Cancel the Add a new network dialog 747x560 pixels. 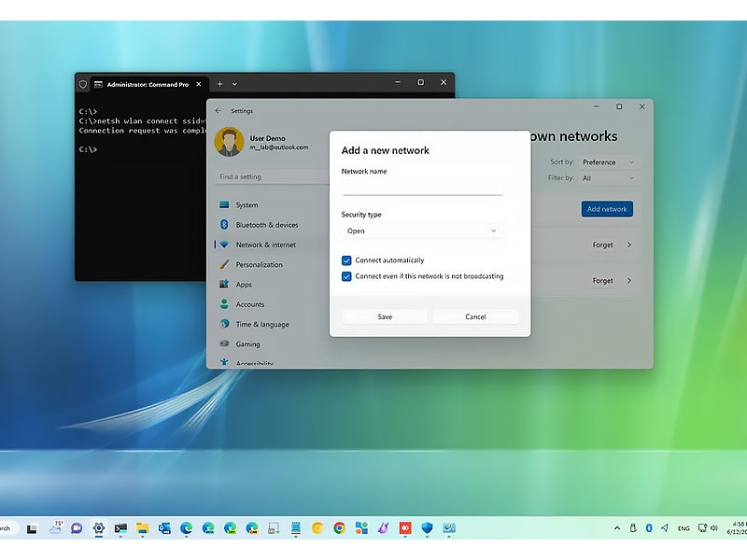click(475, 316)
